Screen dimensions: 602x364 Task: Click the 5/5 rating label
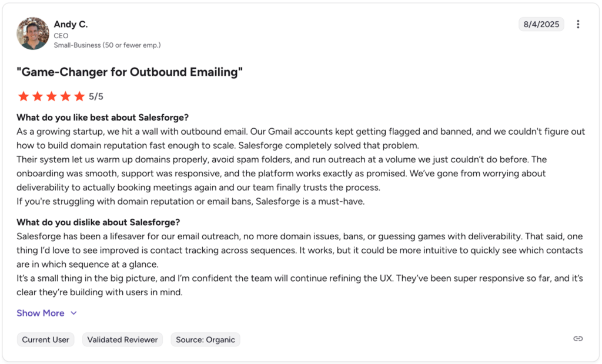(96, 96)
